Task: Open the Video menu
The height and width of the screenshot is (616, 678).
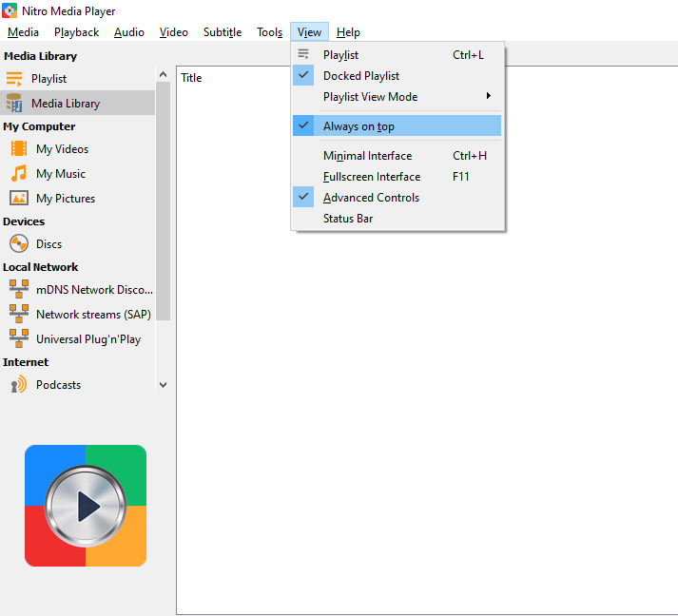Action: click(173, 32)
